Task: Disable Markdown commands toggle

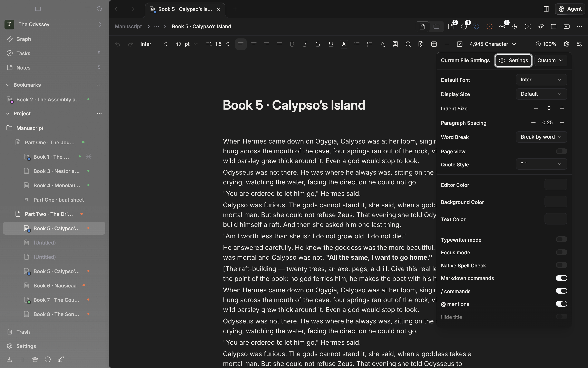Action: [561, 278]
